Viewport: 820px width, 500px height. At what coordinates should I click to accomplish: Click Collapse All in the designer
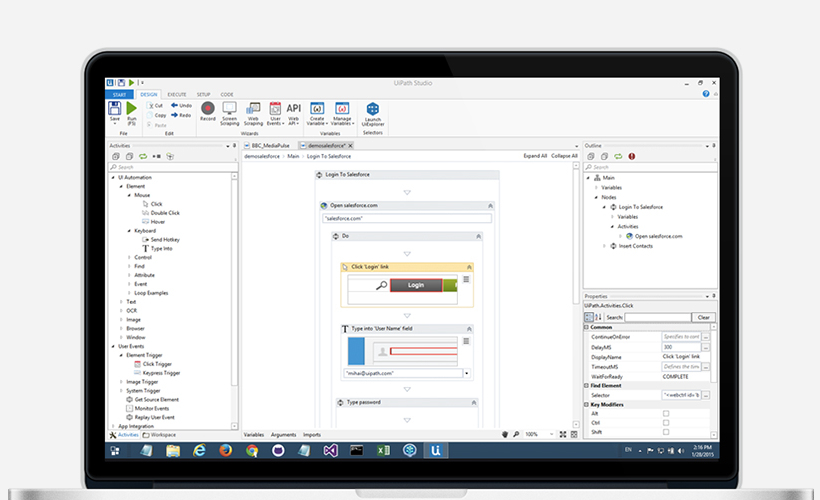pos(565,156)
